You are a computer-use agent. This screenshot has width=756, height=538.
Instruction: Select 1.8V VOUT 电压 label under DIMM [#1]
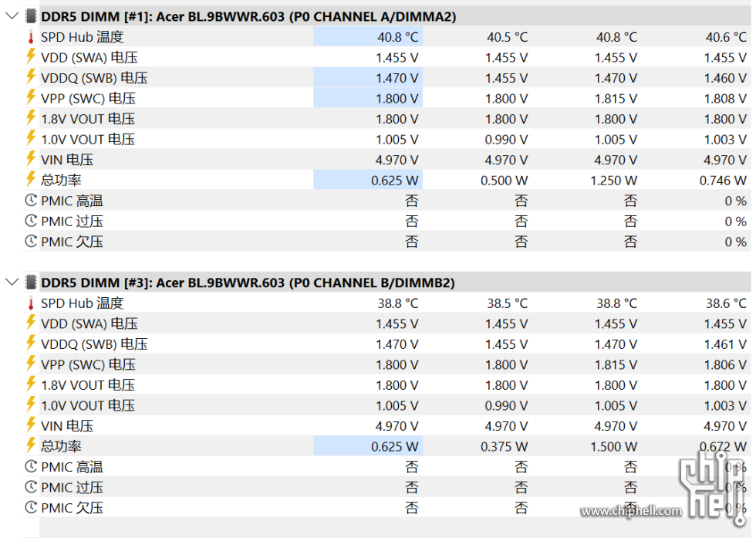88,119
